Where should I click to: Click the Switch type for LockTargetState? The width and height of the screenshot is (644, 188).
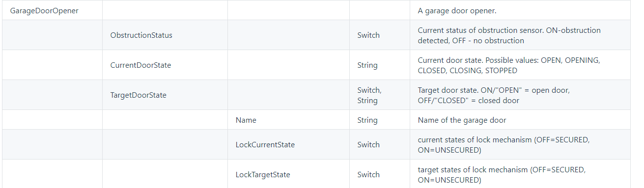(368, 175)
